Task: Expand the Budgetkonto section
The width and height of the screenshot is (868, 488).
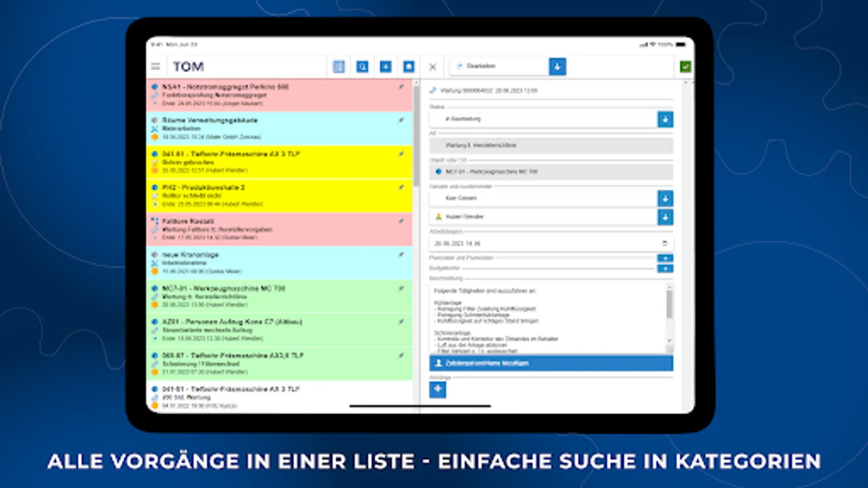Action: point(665,268)
